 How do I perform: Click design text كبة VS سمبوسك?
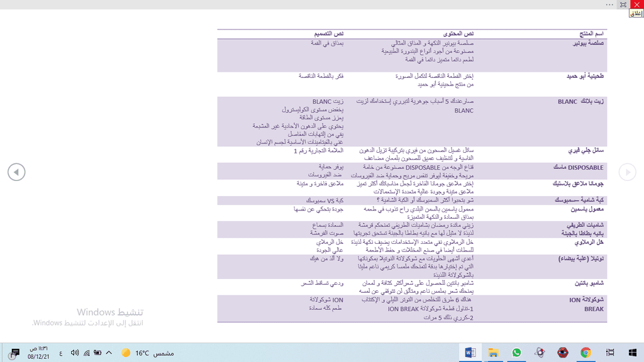pyautogui.click(x=325, y=200)
